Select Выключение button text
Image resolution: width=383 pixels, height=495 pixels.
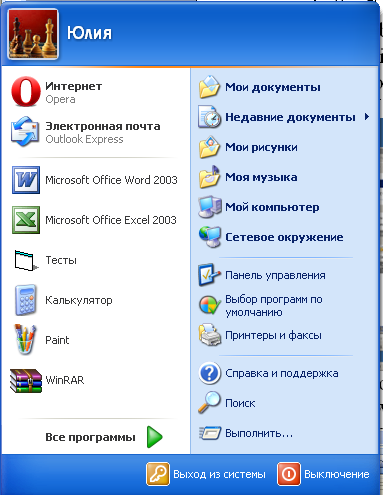337,474
